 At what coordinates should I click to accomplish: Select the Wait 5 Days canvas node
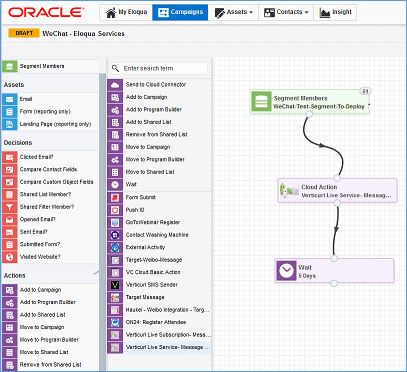334,271
